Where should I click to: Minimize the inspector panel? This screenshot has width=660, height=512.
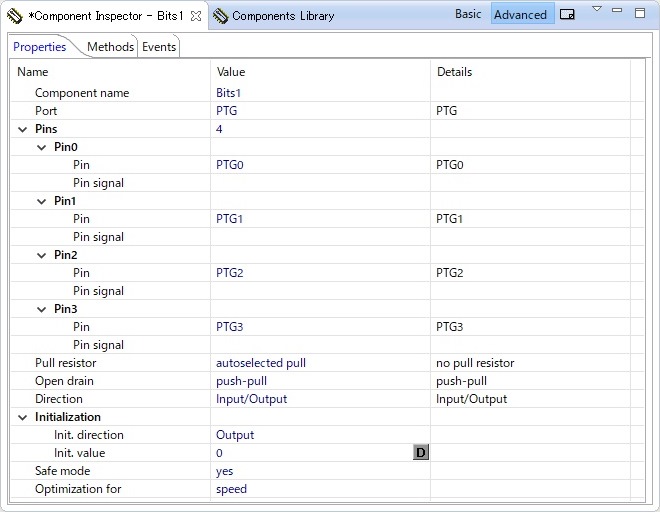point(617,10)
